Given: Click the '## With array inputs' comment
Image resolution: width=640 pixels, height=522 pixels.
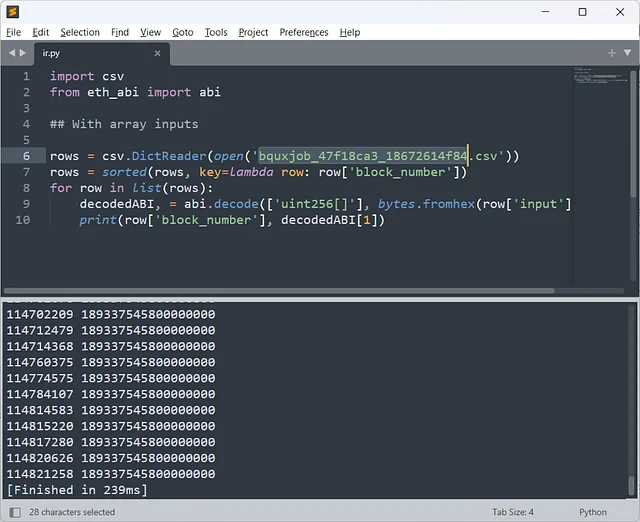Looking at the screenshot, I should point(124,124).
